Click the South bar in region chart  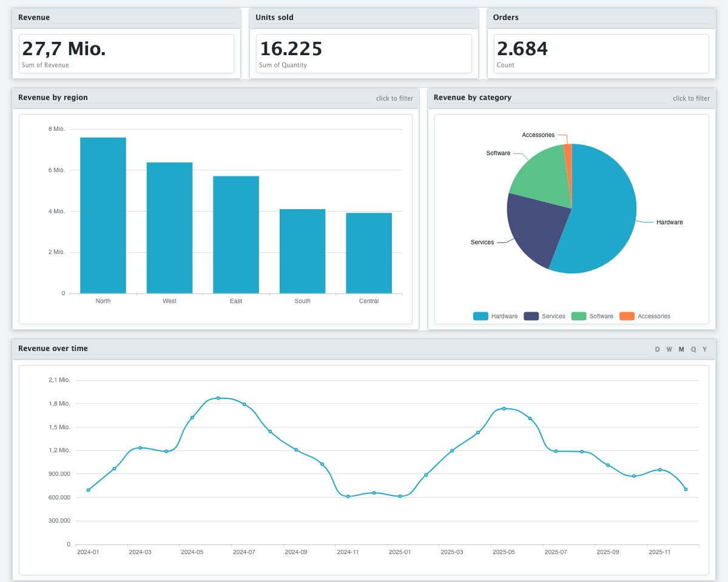coord(302,251)
